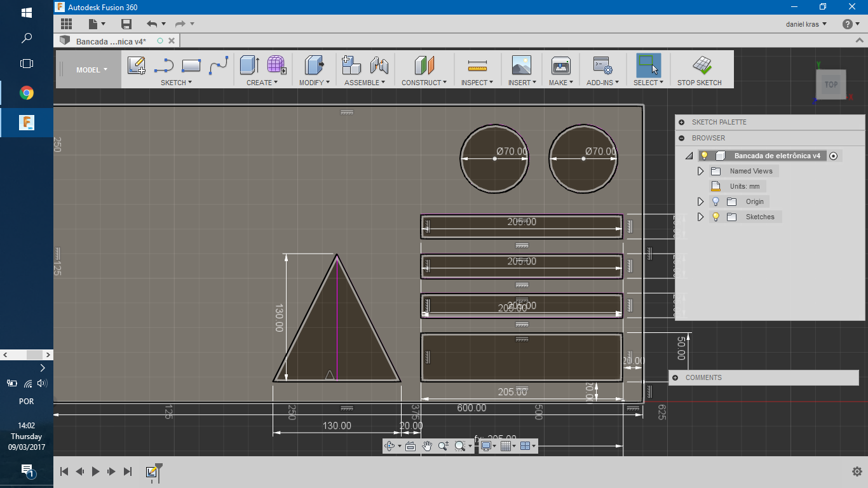
Task: Click the Redo arrow
Action: [x=180, y=24]
